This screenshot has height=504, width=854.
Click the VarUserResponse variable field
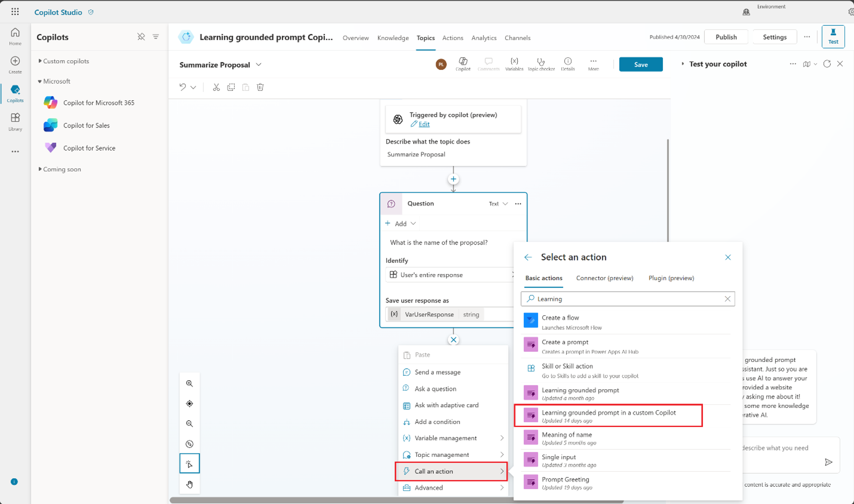[449, 315]
